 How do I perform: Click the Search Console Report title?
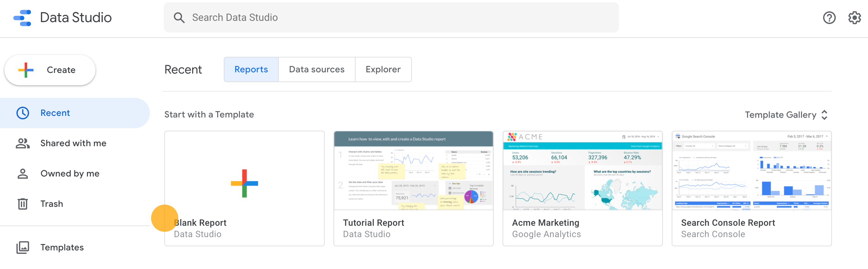click(x=728, y=223)
